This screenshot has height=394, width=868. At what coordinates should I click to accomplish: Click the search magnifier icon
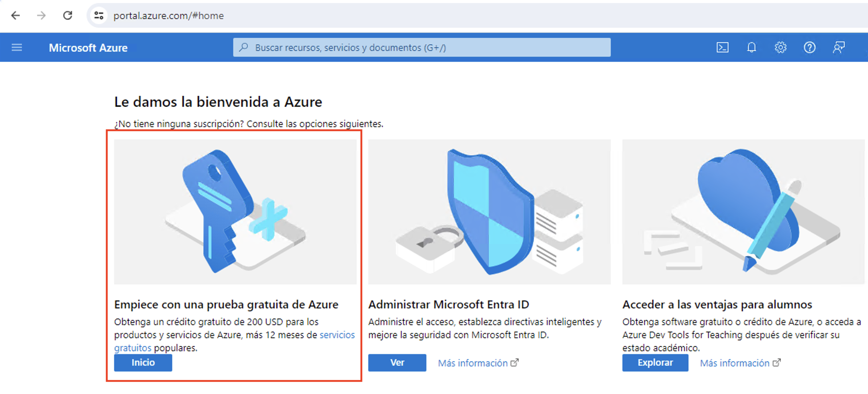(244, 48)
